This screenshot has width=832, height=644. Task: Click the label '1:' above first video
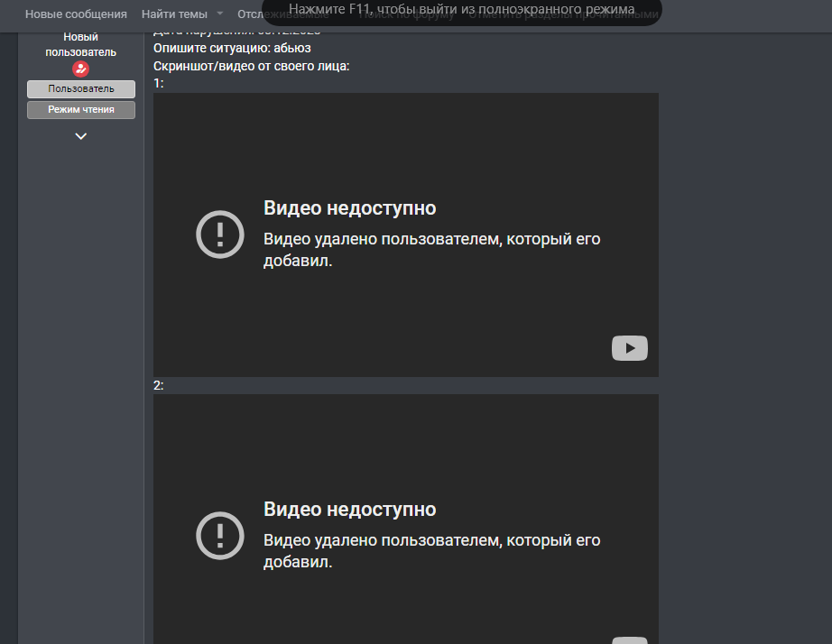click(x=158, y=83)
